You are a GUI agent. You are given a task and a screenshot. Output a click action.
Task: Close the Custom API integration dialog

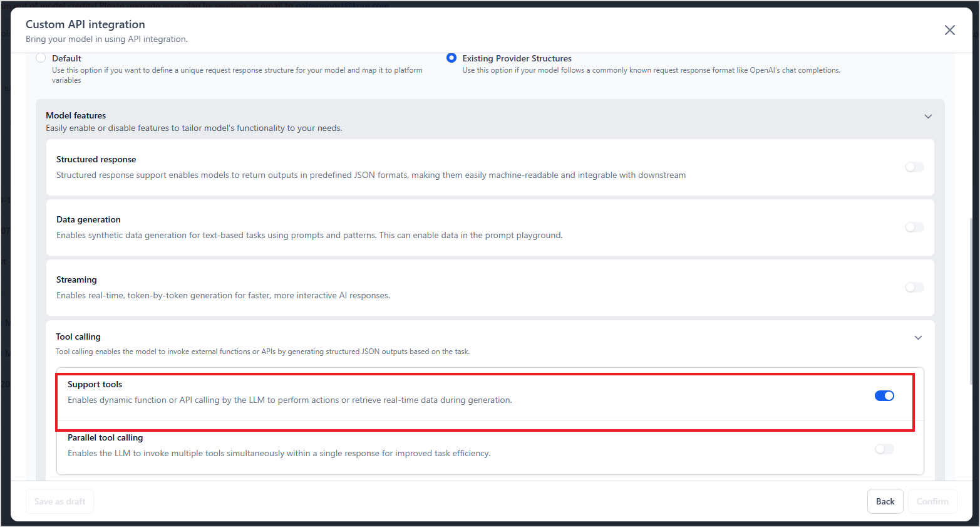pyautogui.click(x=949, y=30)
